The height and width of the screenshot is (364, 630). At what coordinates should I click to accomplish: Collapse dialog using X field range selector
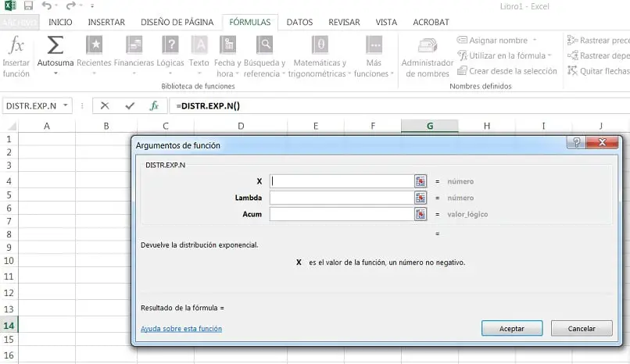coord(421,181)
